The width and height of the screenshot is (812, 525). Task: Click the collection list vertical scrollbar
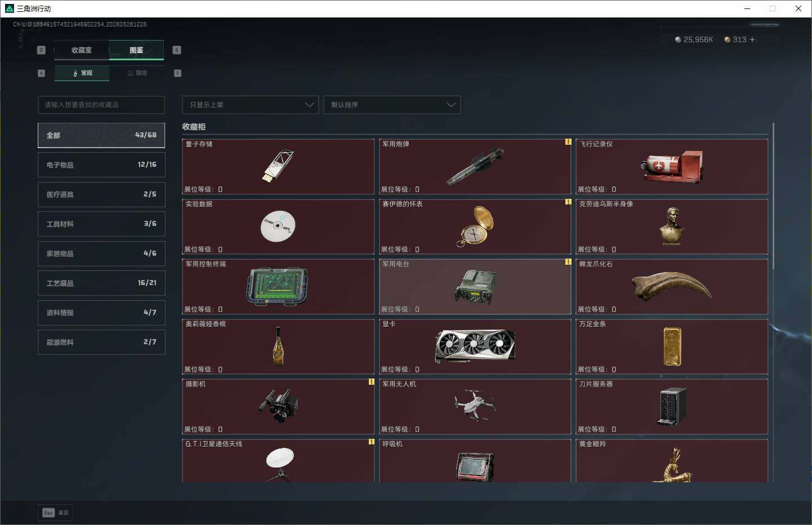click(773, 196)
